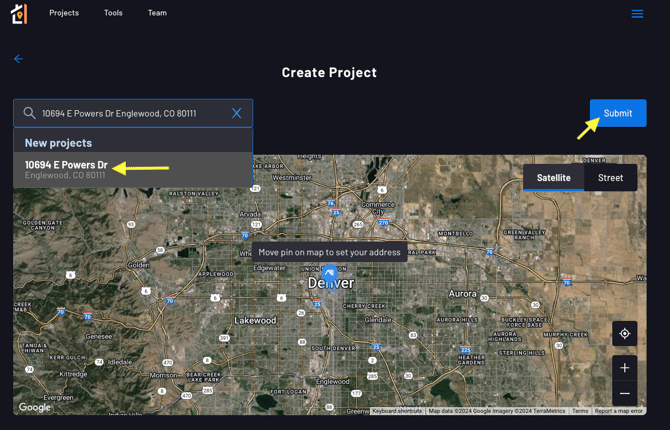The image size is (670, 430).
Task: Submit the new project
Action: point(618,113)
